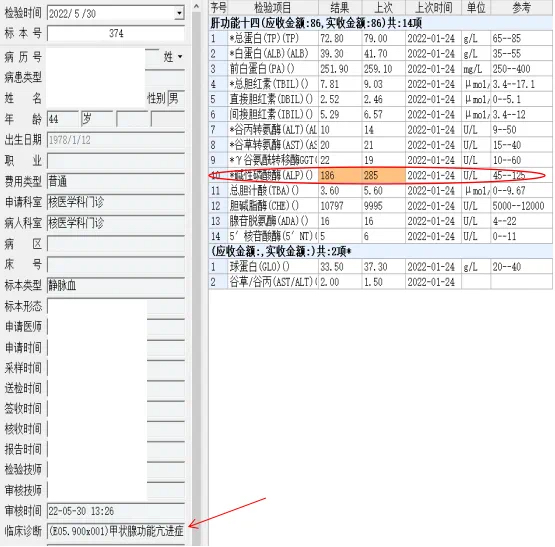This screenshot has height=547, width=555.
Task: Click the 上次时间 column header
Action: [x=433, y=7]
